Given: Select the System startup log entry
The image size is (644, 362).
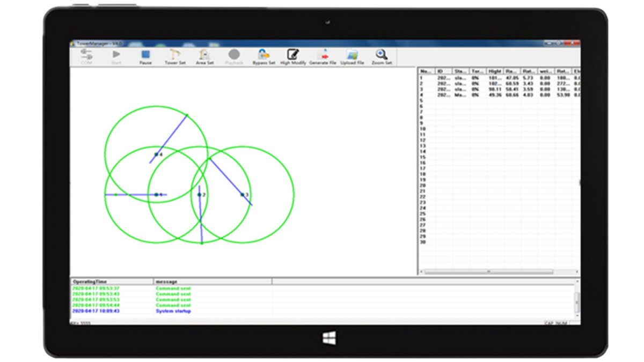Looking at the screenshot, I should pyautogui.click(x=173, y=311).
